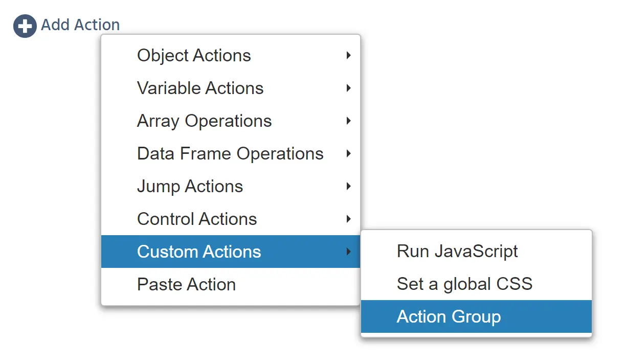Select Jump Actions from the menu
This screenshot has height=364, width=625.
[x=190, y=186]
